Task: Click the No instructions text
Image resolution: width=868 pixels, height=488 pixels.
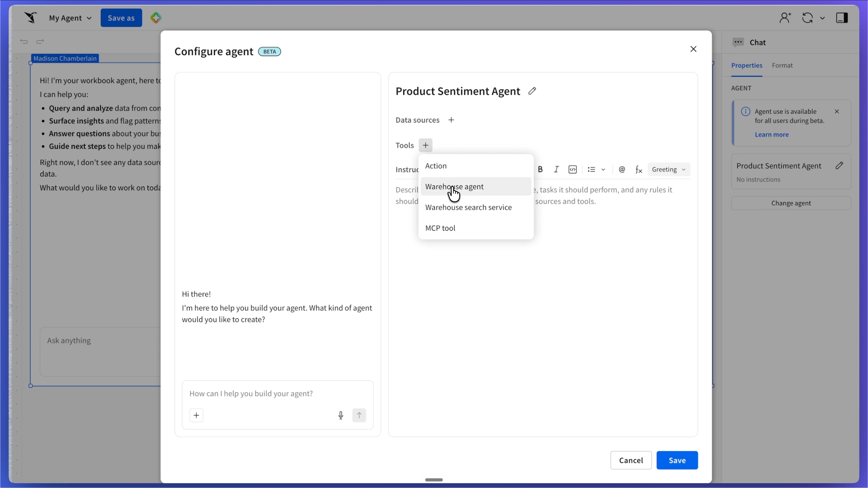Action: pos(758,180)
